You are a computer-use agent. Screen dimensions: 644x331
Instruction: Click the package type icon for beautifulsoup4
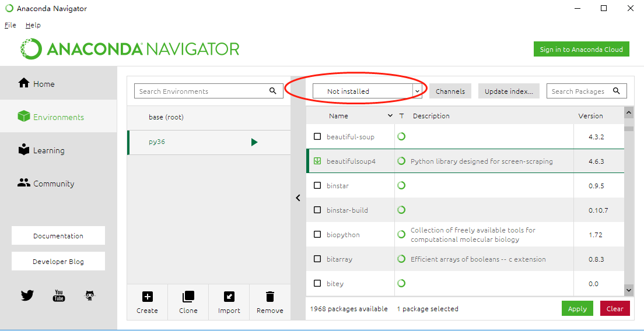click(402, 161)
